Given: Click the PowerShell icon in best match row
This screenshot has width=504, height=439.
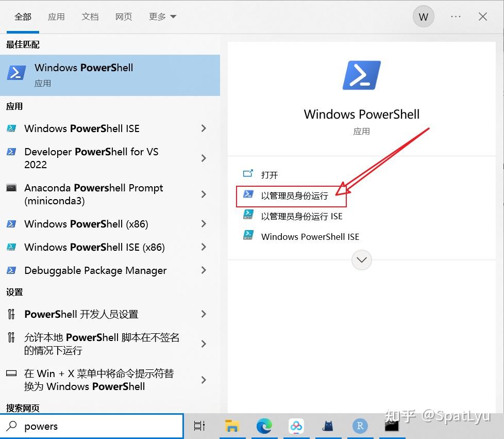Looking at the screenshot, I should pos(16,72).
